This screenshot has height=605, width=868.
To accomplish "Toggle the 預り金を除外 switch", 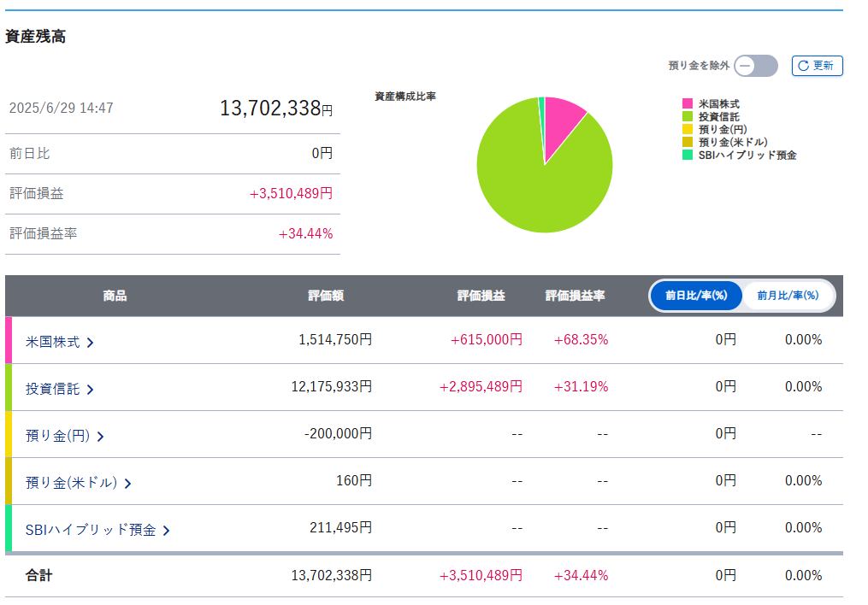I will [756, 66].
